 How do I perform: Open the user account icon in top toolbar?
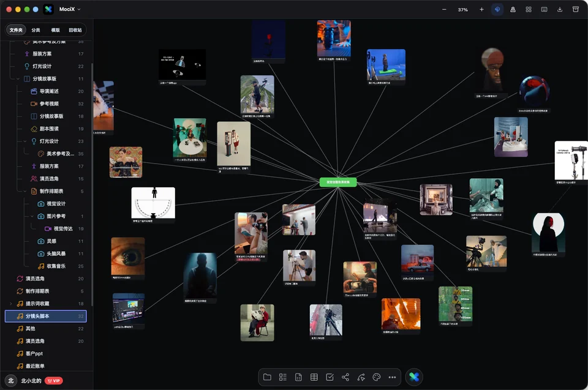point(513,9)
